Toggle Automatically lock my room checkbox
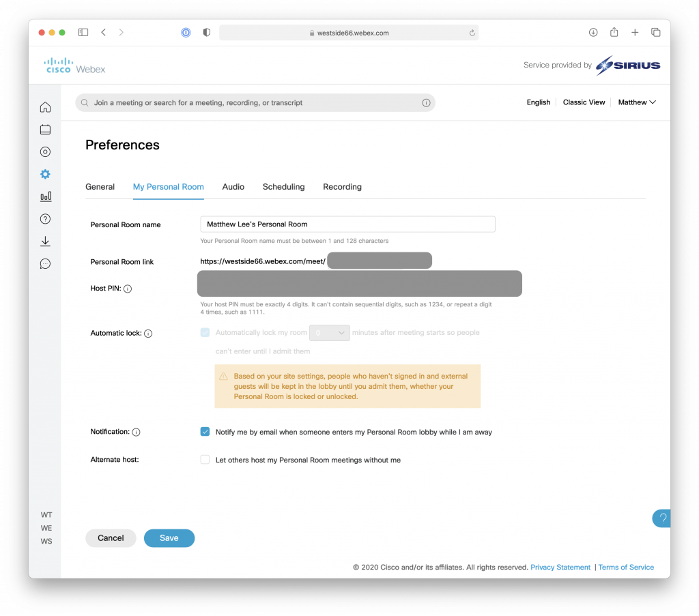This screenshot has height=616, width=699. point(205,333)
